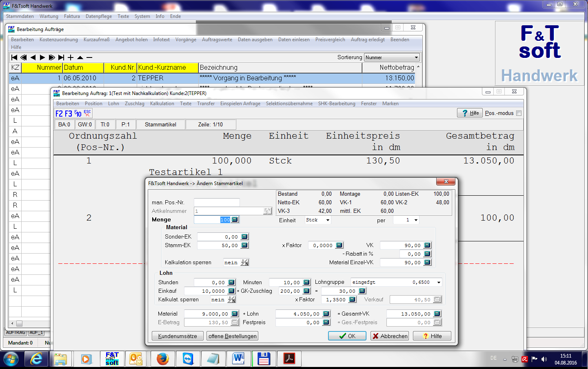Viewport: 588px width, 369px height.
Task: Open Preisvergleich in Aufträge menu
Action: pyautogui.click(x=330, y=40)
